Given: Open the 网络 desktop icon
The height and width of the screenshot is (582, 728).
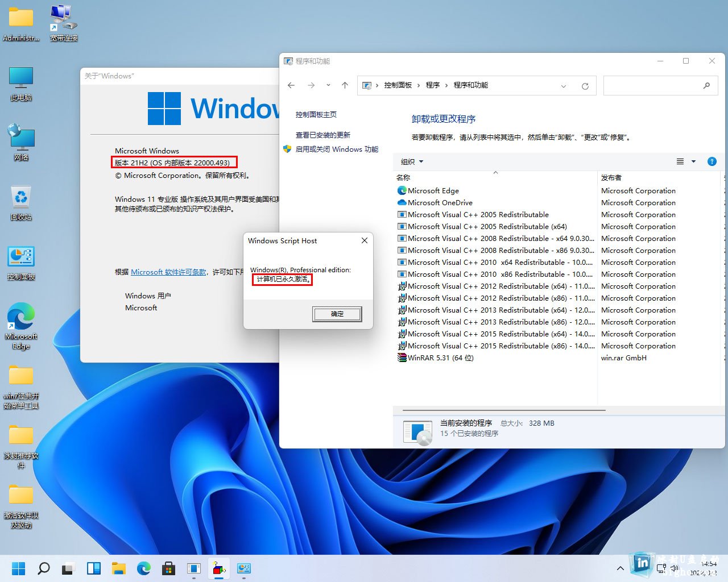Looking at the screenshot, I should (21, 143).
